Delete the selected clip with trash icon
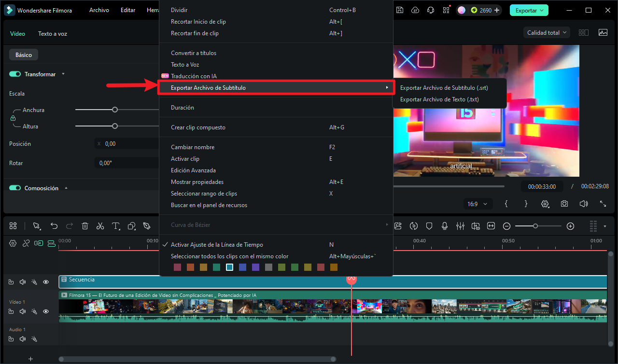The image size is (618, 364). (85, 226)
